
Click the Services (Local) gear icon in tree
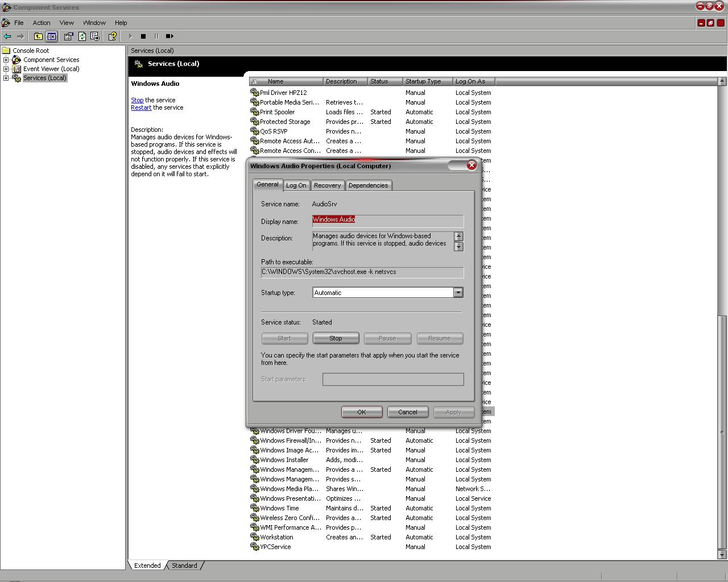(16, 78)
